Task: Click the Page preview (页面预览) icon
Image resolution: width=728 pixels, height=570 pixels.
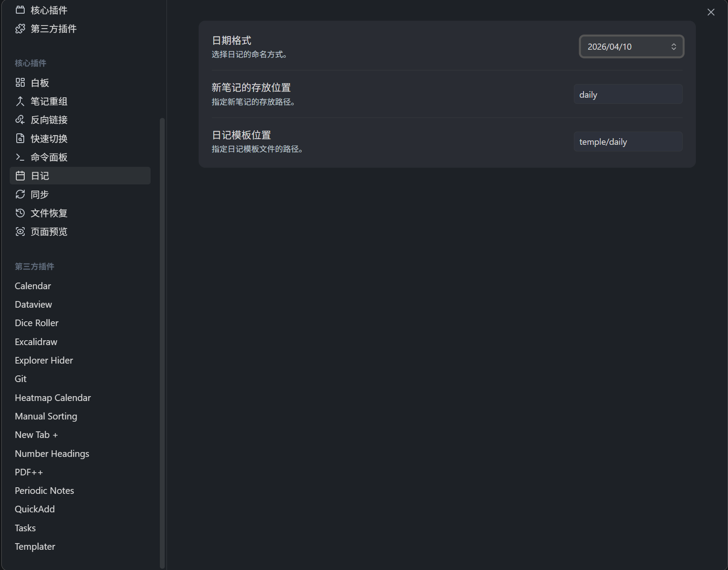Action: point(20,232)
